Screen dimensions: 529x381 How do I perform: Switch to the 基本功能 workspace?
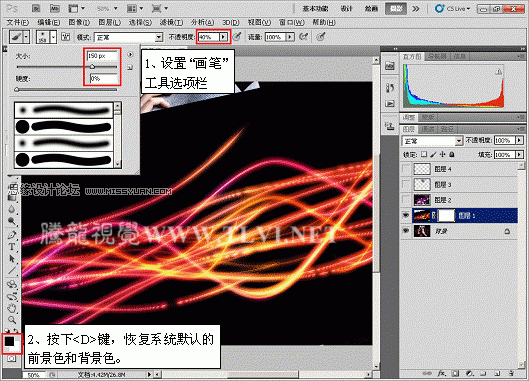(315, 8)
